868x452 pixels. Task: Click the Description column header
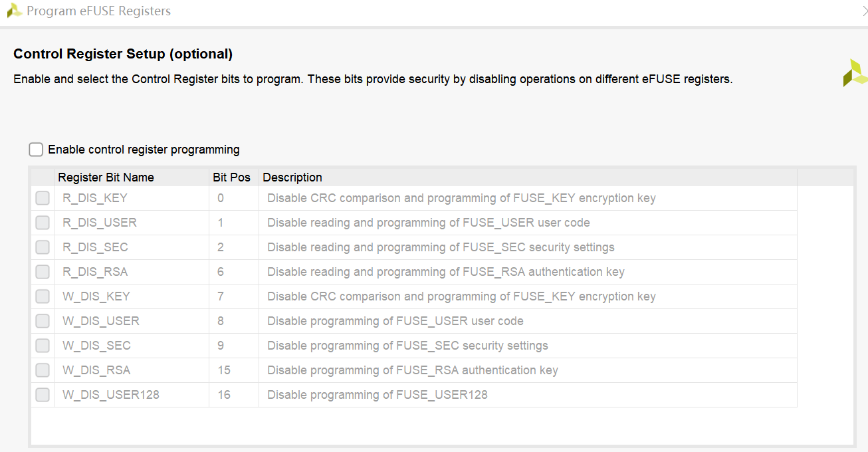(292, 177)
